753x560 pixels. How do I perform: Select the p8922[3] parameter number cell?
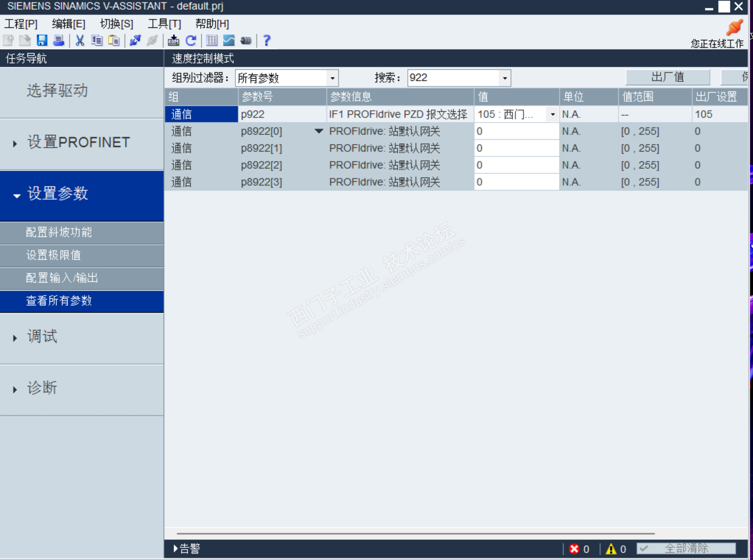tap(282, 182)
